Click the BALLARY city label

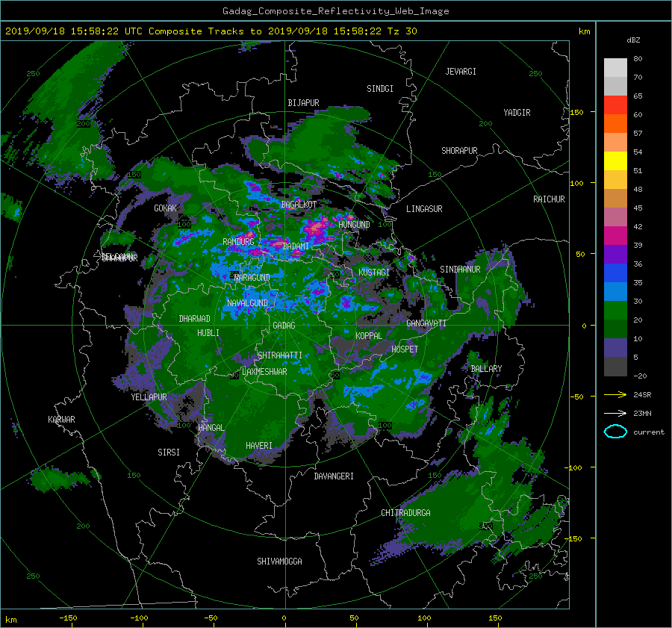(486, 369)
